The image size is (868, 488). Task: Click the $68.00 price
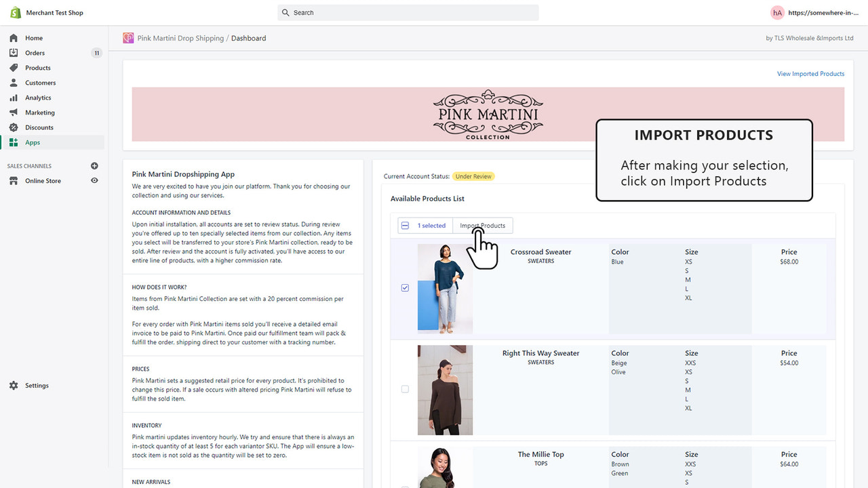[x=789, y=262]
